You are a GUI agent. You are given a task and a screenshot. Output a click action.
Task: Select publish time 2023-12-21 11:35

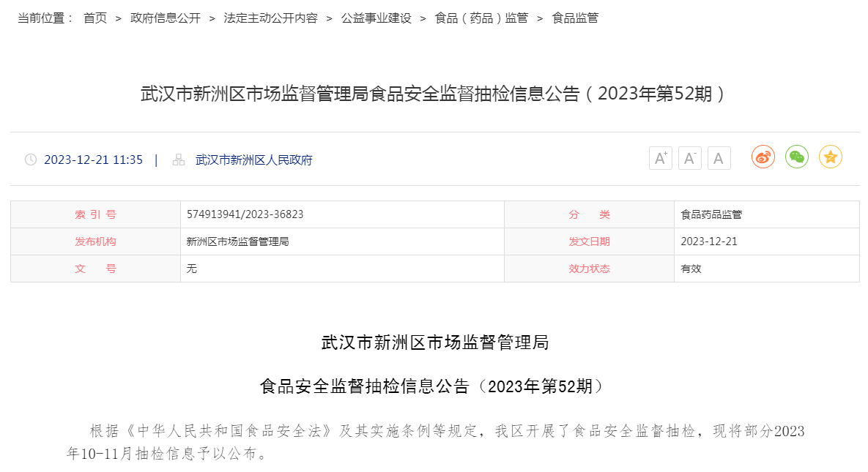click(94, 160)
